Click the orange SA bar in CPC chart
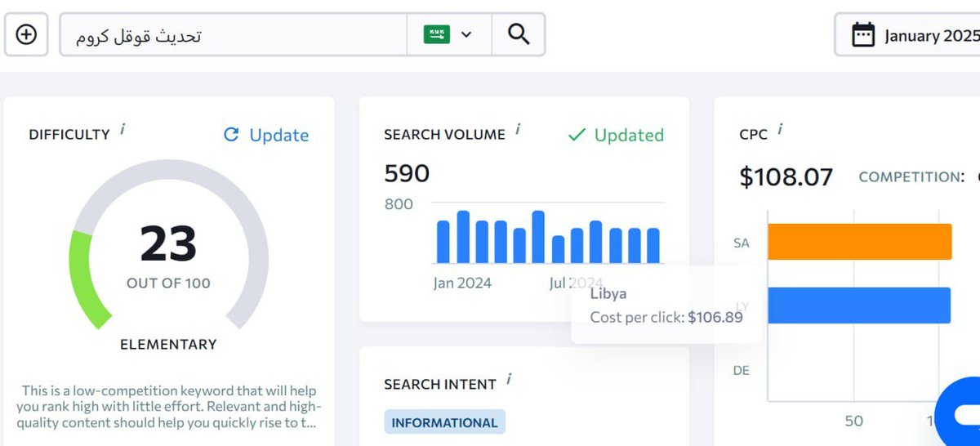The image size is (980, 446). tap(860, 242)
